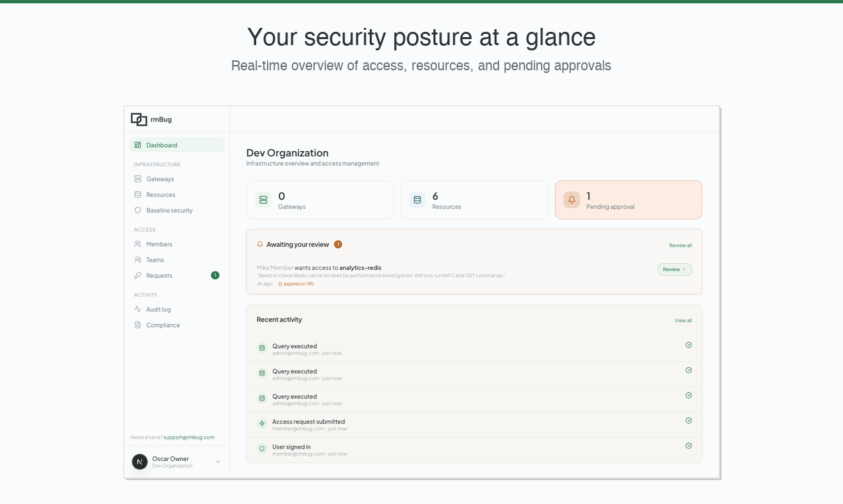The image size is (843, 504).
Task: Click the support@rmbug.com email link
Action: click(x=189, y=437)
